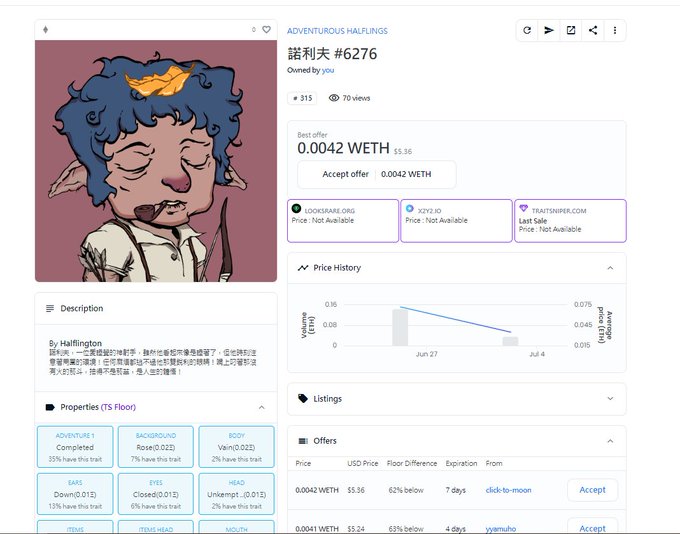The image size is (680, 534).
Task: Click the Ethereum diamond icon above image
Action: point(46,29)
